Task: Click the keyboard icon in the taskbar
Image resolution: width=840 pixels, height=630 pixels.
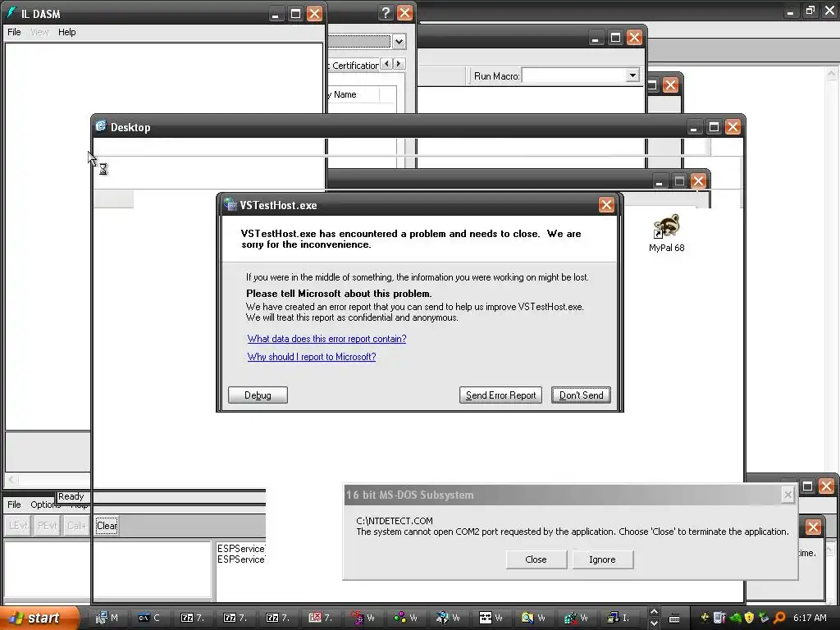Action: 674,619
